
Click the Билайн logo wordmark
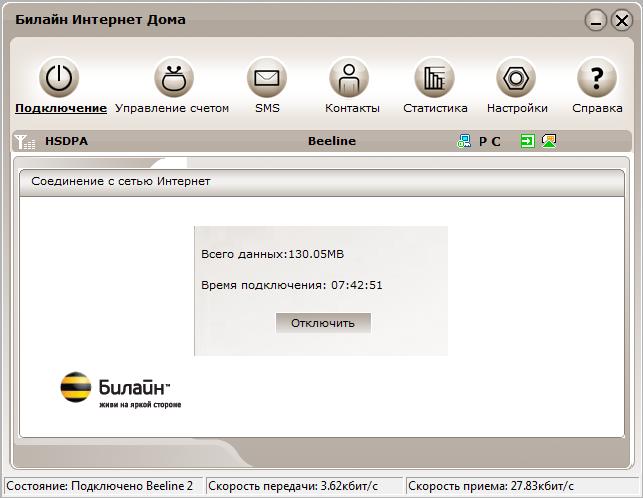click(x=134, y=387)
